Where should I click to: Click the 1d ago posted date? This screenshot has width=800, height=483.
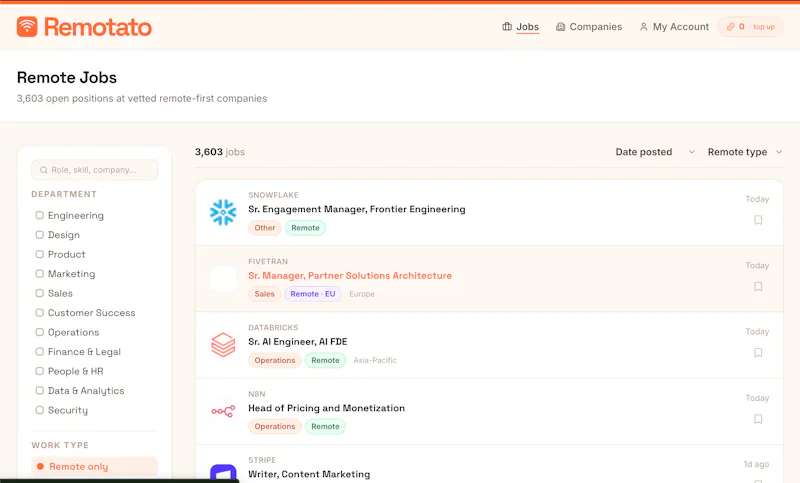coord(756,464)
